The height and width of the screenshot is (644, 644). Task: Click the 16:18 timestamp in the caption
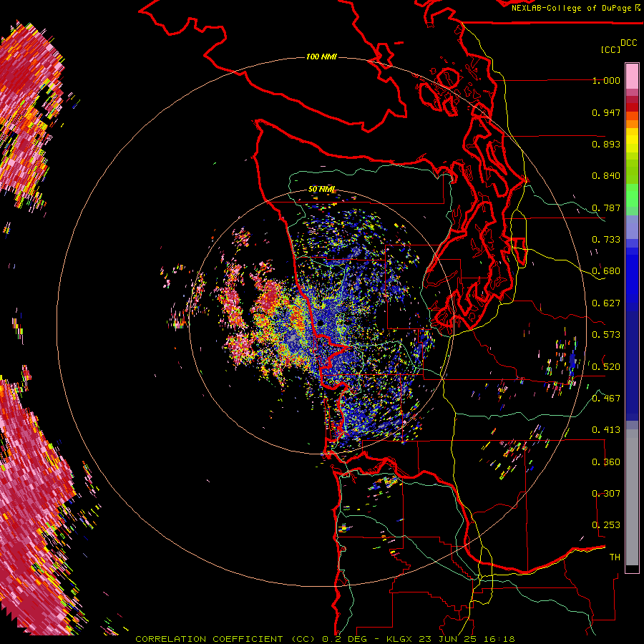pyautogui.click(x=499, y=639)
